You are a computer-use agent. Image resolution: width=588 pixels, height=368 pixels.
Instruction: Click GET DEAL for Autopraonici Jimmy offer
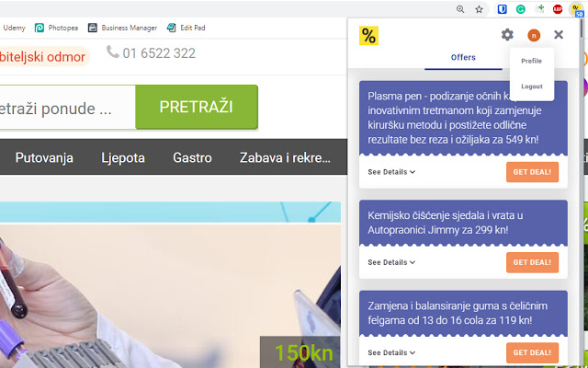(532, 262)
